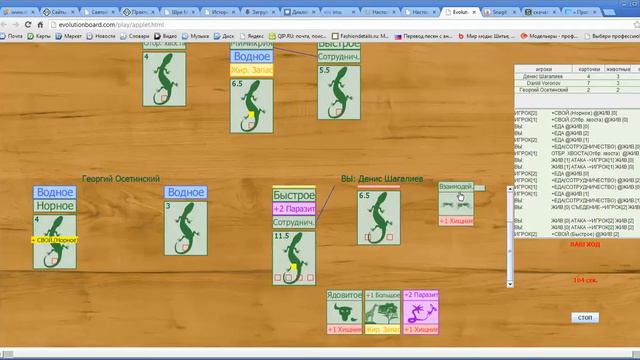This screenshot has width=640, height=360.
Task: Open the Музыка bookmark
Action: pyautogui.click(x=195, y=36)
